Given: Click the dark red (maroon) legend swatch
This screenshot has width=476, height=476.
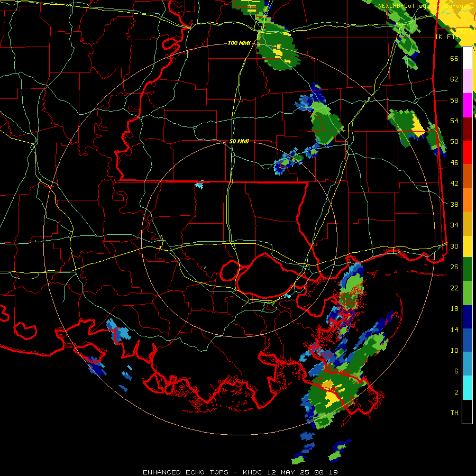Looking at the screenshot, I should click(x=467, y=129).
